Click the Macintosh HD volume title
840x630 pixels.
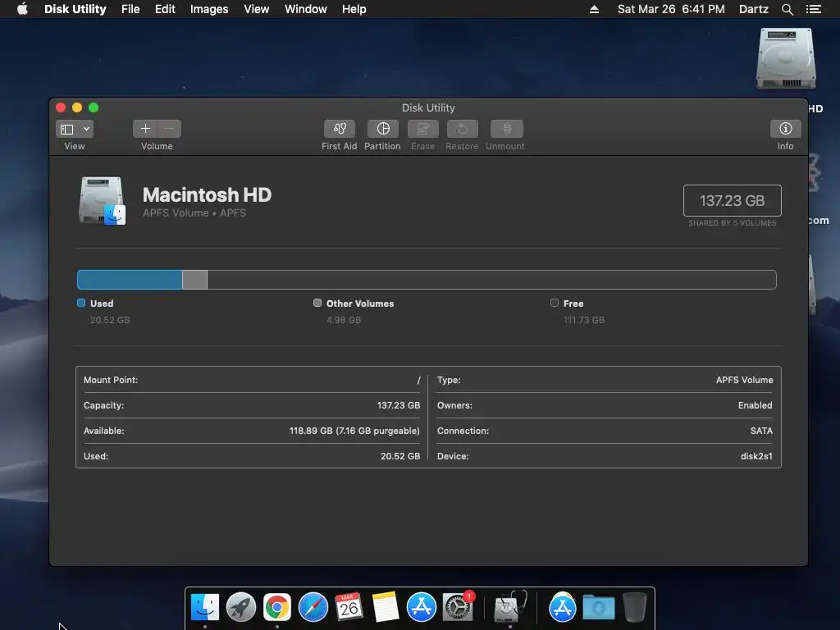[x=207, y=194]
